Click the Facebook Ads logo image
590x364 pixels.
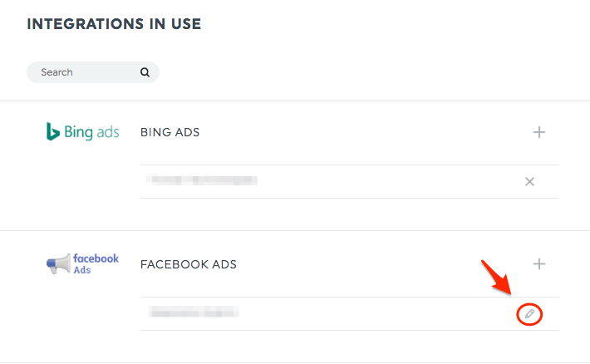click(x=82, y=263)
